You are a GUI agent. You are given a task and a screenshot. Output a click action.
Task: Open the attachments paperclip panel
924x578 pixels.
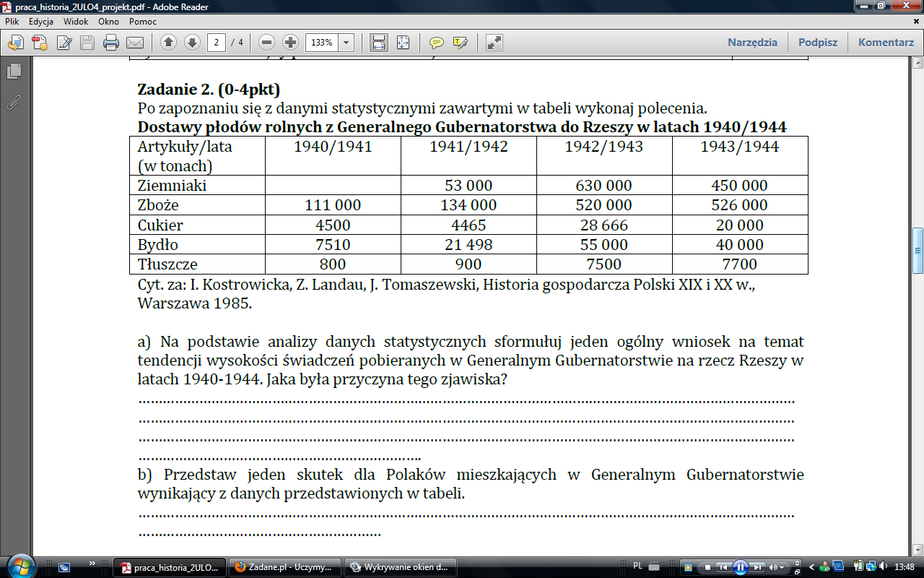coord(14,102)
